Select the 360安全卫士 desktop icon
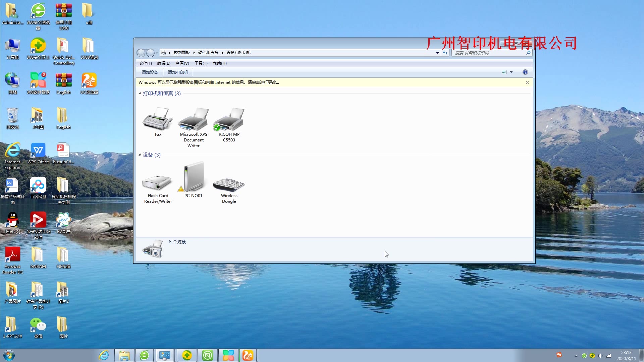 (38, 48)
